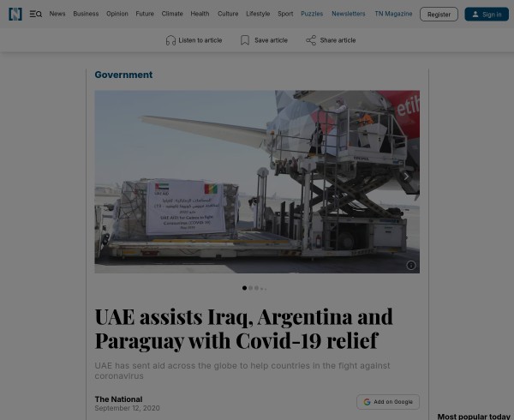Click the September 12, 2020 date
The width and height of the screenshot is (514, 420).
127,408
